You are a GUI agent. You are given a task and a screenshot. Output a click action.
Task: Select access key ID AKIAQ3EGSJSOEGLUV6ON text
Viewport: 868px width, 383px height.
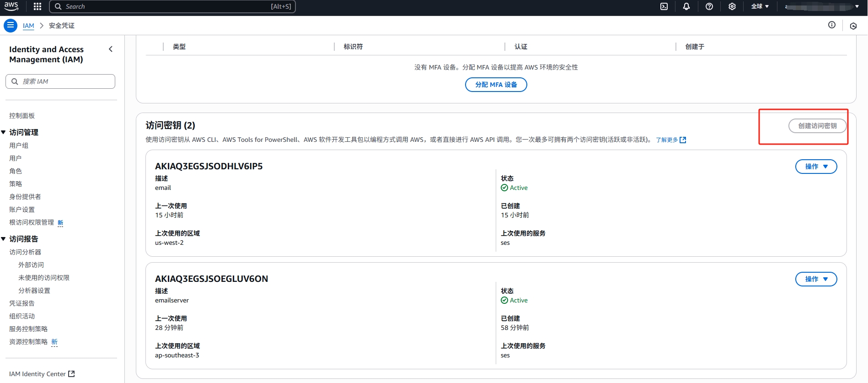click(x=211, y=279)
